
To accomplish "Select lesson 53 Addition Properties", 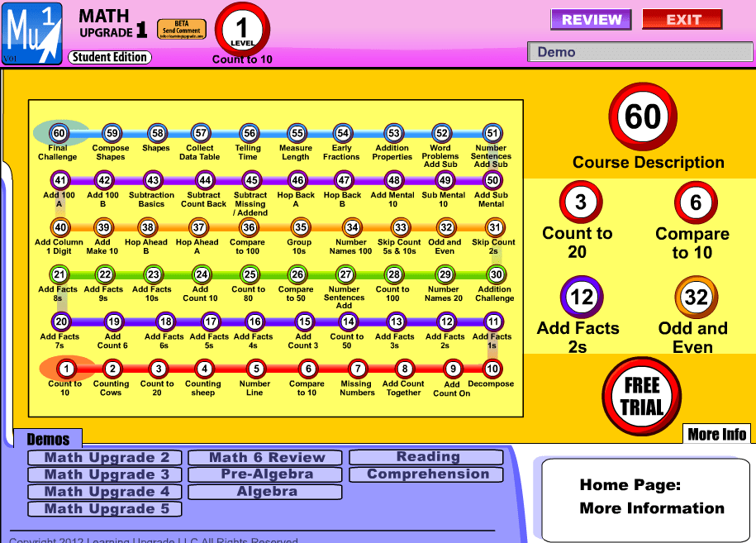I will (394, 133).
